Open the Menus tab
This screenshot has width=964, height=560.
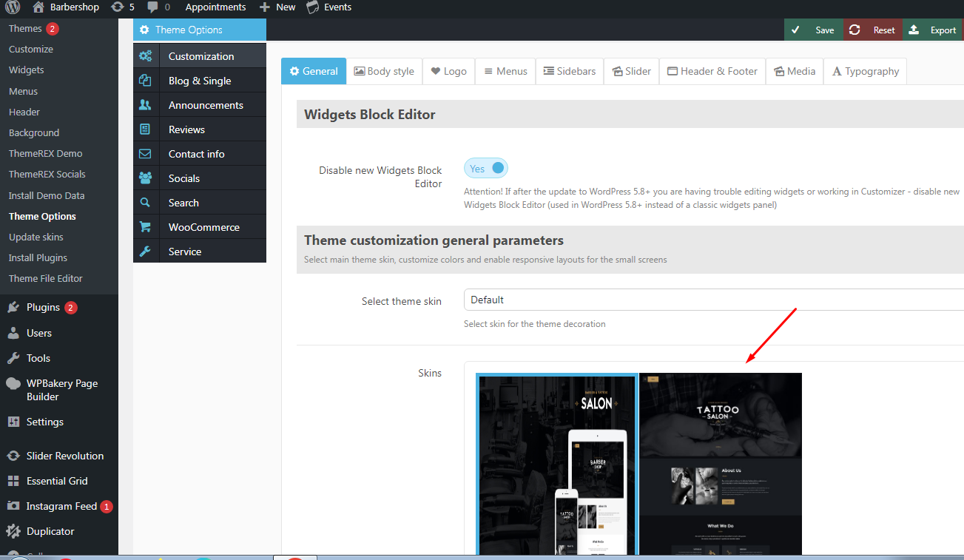click(x=505, y=71)
